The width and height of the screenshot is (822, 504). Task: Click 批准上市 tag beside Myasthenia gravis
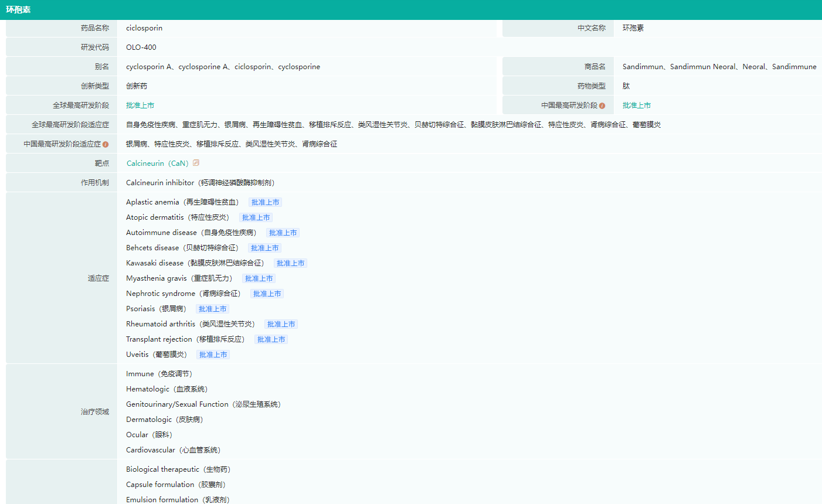coord(259,278)
